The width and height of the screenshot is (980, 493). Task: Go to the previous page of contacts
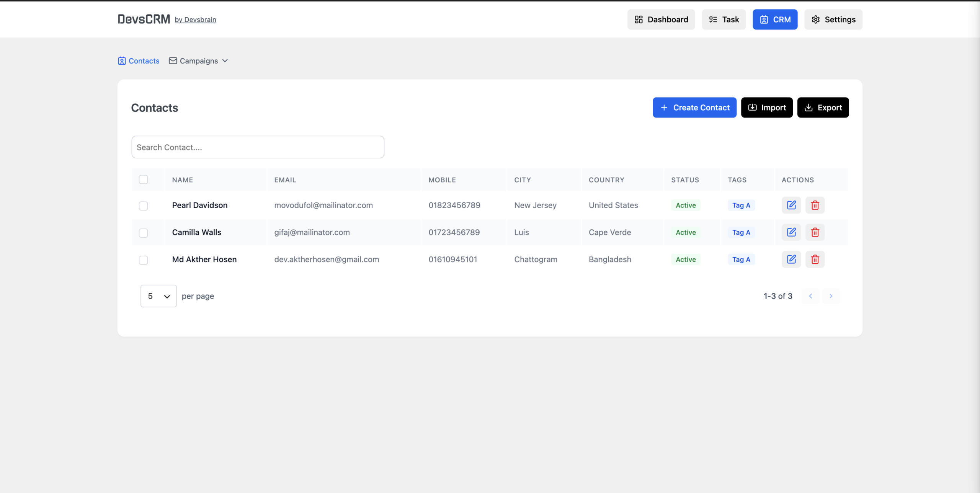tap(810, 296)
